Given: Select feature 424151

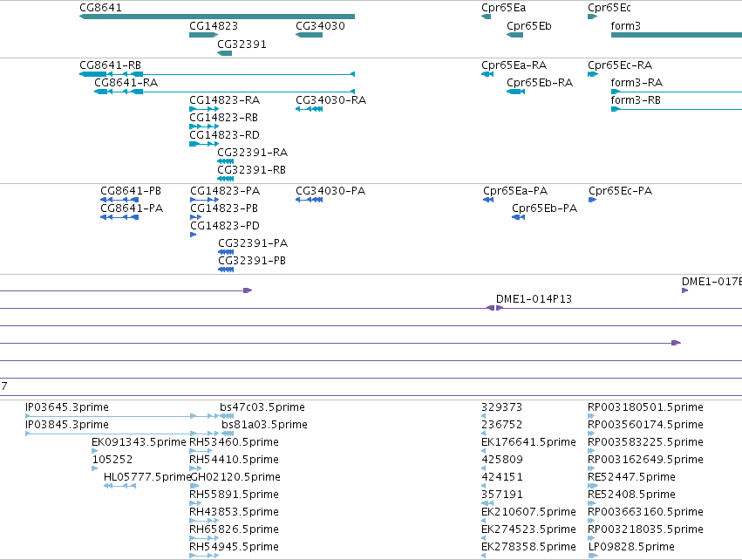Looking at the screenshot, I should point(484,486).
